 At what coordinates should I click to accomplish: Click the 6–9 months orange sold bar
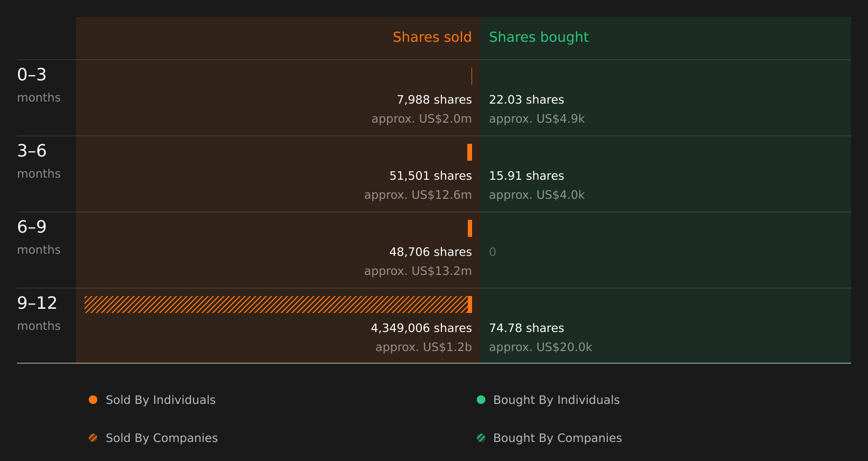click(470, 228)
